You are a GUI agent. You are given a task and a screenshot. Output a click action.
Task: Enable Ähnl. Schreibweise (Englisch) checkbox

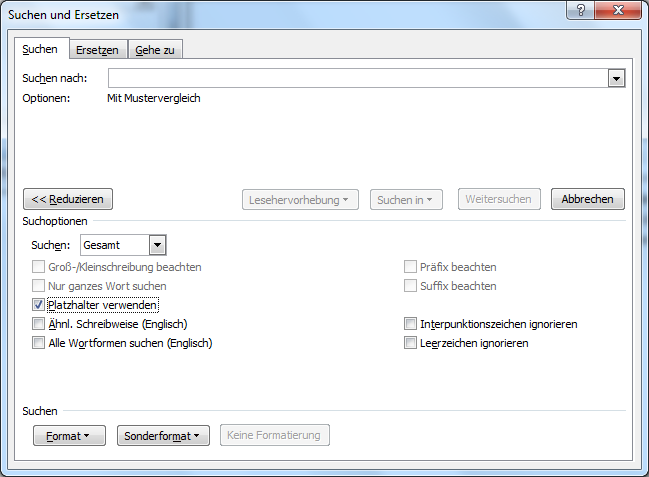coord(39,324)
